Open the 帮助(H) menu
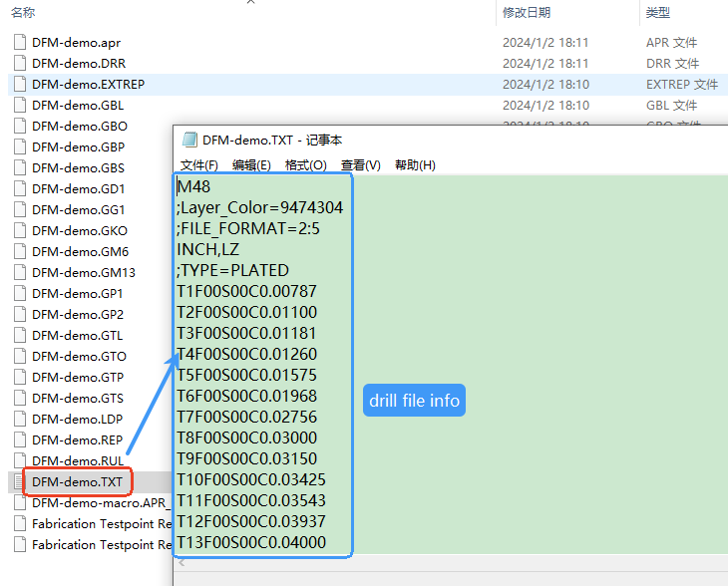 415,165
